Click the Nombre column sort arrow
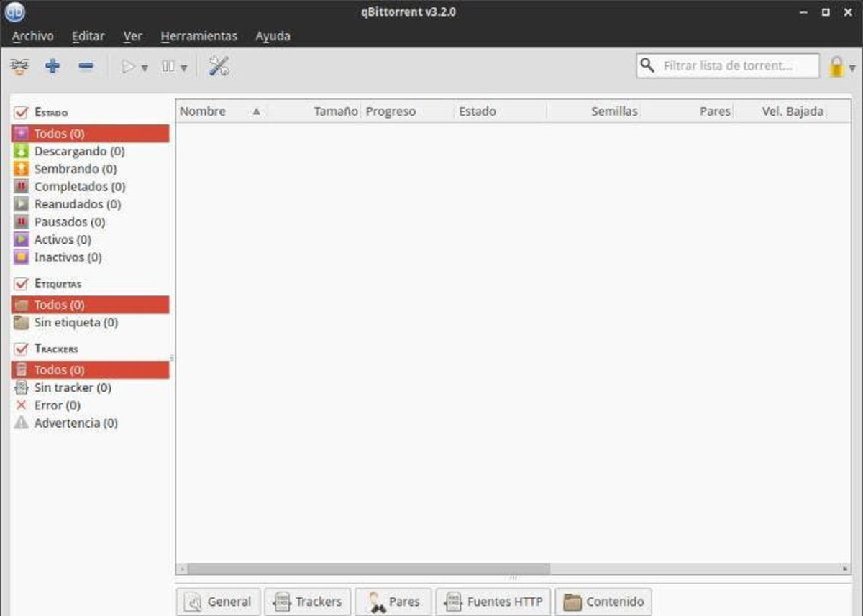The height and width of the screenshot is (616, 863). (x=256, y=111)
